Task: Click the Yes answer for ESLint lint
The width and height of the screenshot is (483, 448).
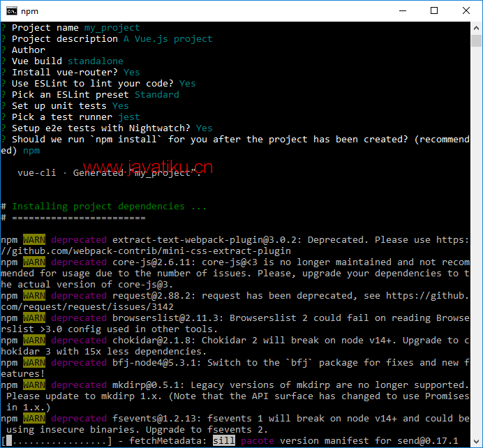Action: pyautogui.click(x=187, y=84)
